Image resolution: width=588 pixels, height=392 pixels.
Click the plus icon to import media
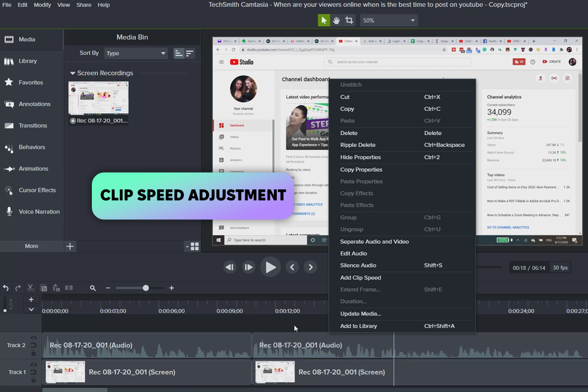[x=70, y=246]
